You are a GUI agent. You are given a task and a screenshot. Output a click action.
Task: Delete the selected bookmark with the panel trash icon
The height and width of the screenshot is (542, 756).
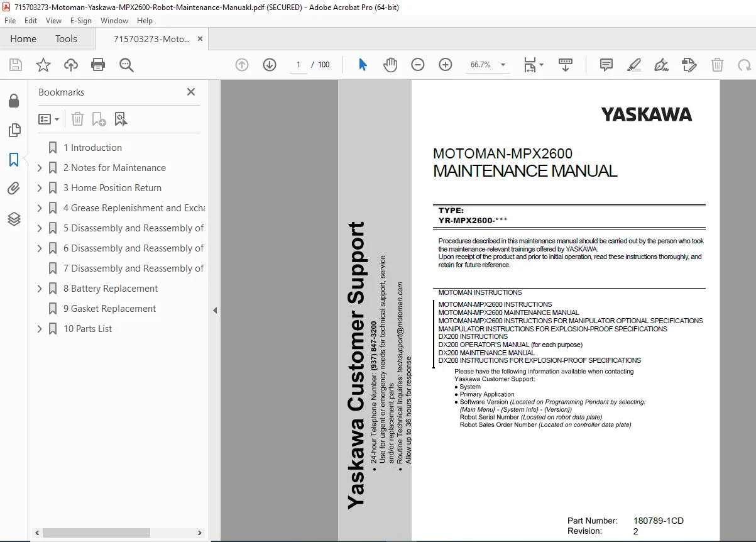pos(77,119)
